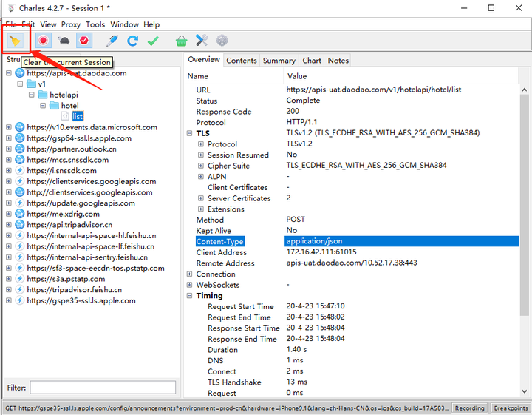The height and width of the screenshot is (415, 532).
Task: Switch to the Summary tab
Action: (x=279, y=61)
